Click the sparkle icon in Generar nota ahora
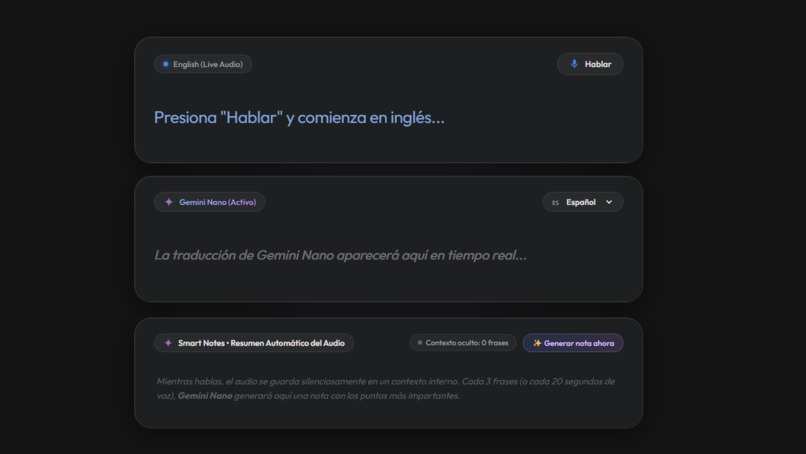806x454 pixels. pyautogui.click(x=537, y=343)
